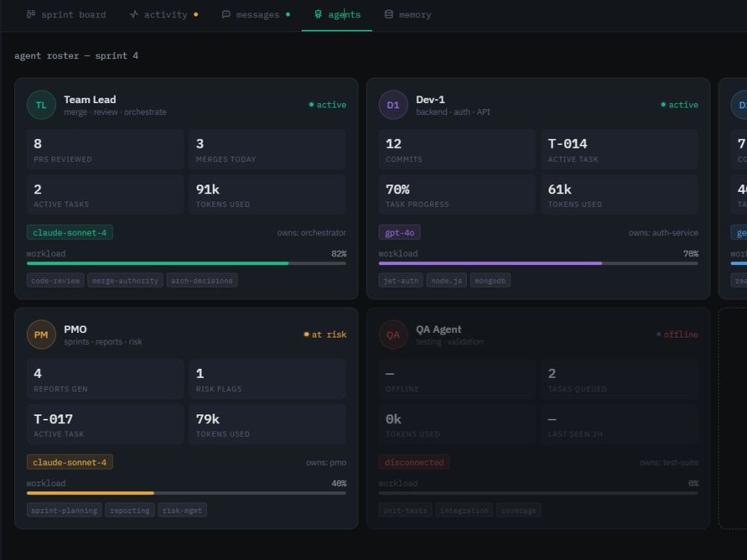Click the 79k TOKENS USED tile
The height and width of the screenshot is (560, 747).
(x=267, y=424)
